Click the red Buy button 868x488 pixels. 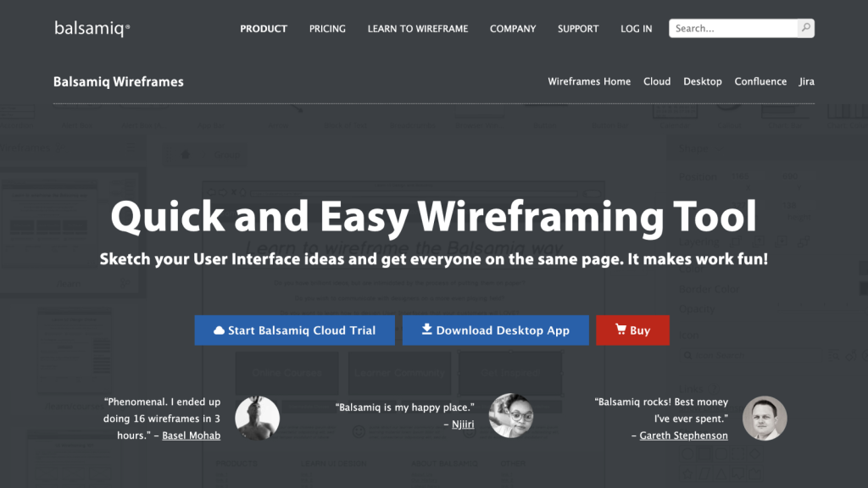click(632, 330)
